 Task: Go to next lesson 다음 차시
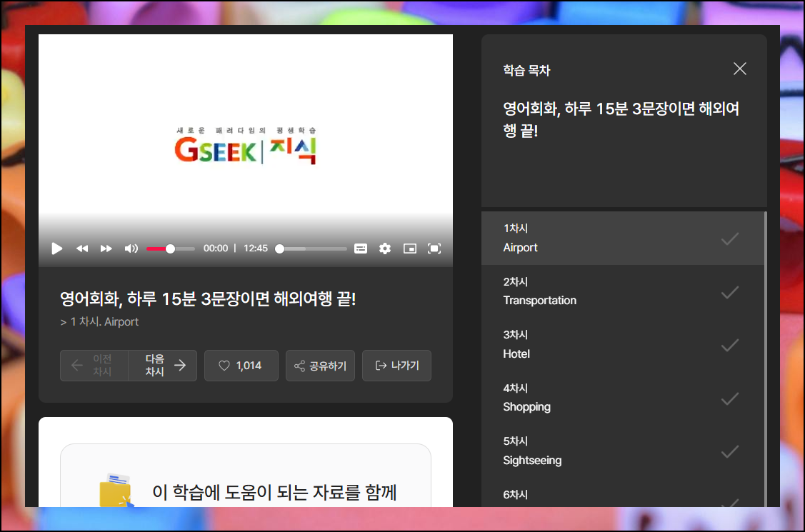coord(163,366)
